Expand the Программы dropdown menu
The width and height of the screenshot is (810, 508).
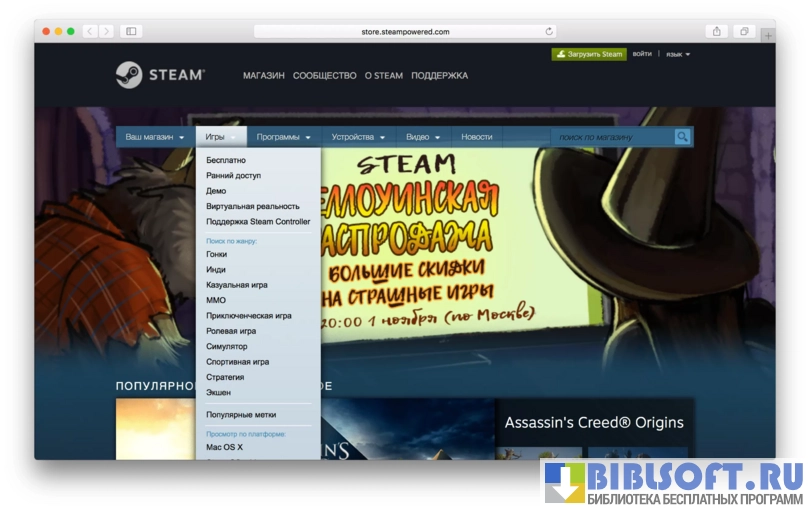(283, 137)
